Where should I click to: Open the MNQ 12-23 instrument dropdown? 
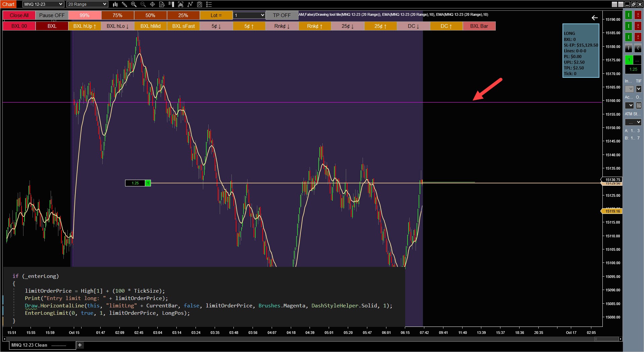coord(43,4)
